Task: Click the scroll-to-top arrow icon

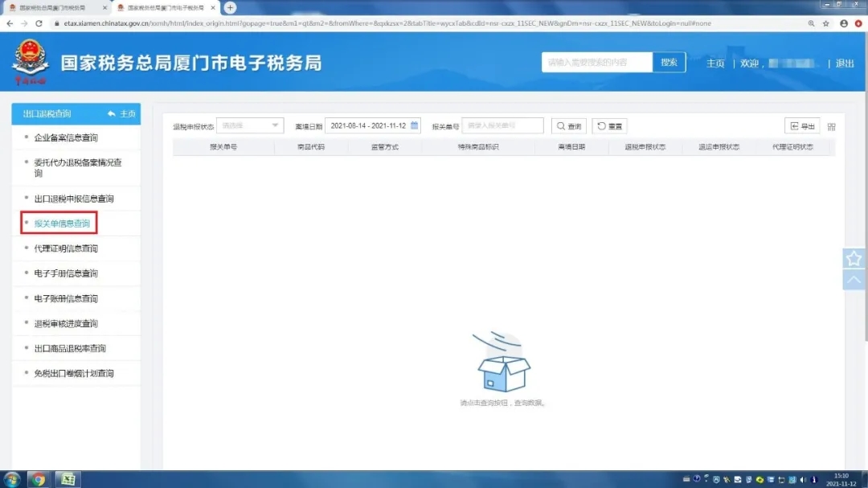Action: click(x=854, y=280)
